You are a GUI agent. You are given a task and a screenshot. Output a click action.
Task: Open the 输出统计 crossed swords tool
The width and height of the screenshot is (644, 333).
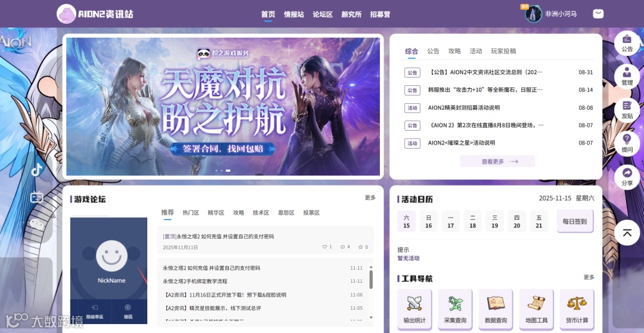[x=414, y=309]
